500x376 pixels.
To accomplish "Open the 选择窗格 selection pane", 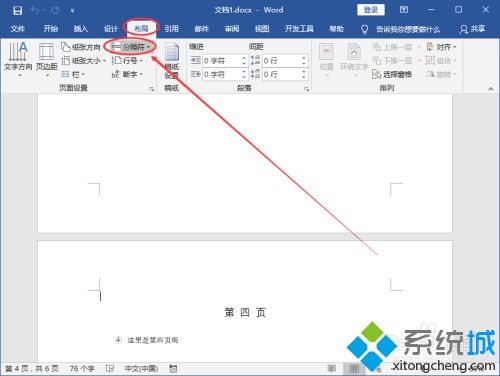I will click(x=392, y=74).
